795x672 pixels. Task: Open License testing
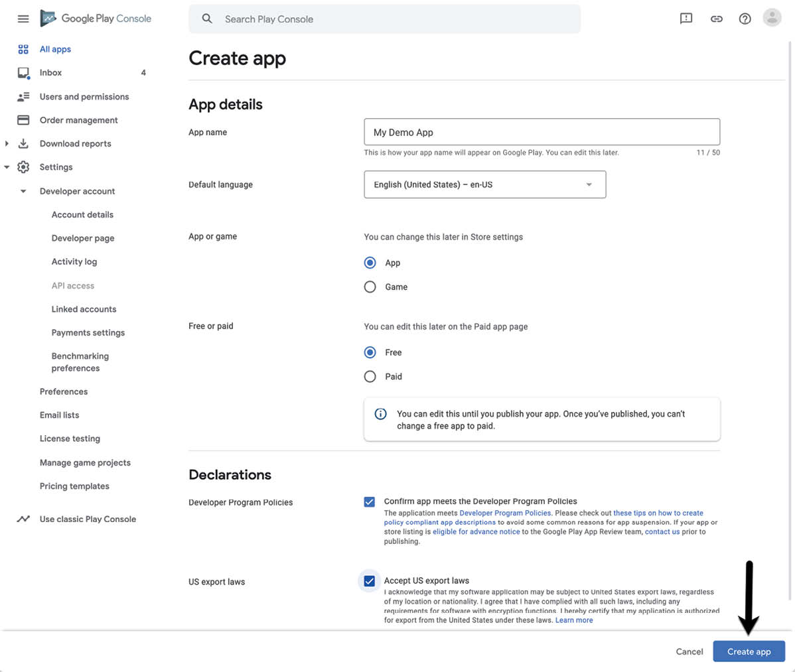point(70,438)
